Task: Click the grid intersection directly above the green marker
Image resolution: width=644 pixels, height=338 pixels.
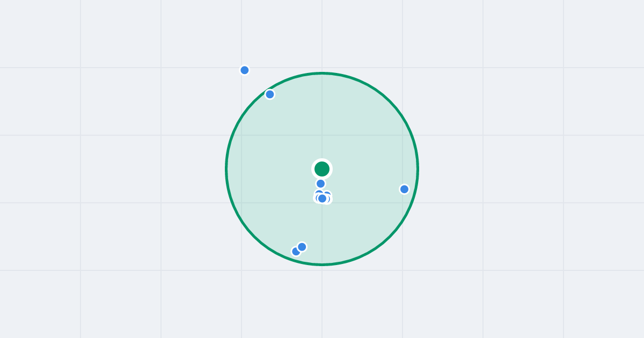Action: coord(322,135)
